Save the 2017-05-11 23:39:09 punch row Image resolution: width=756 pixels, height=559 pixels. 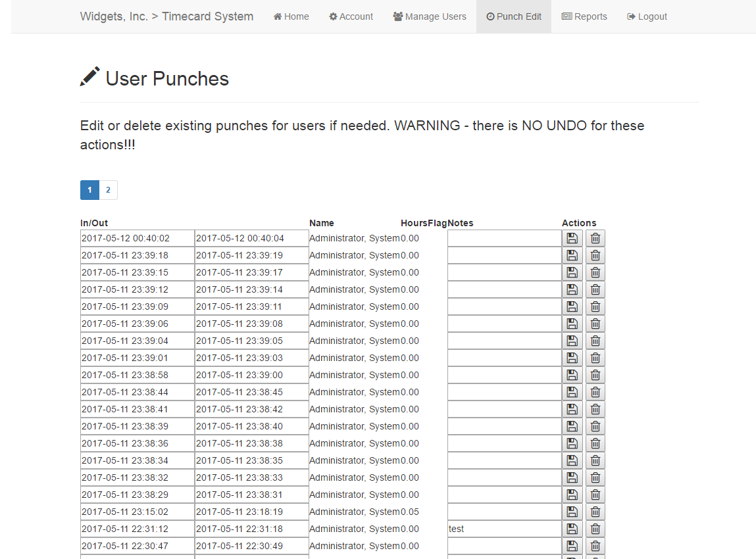point(572,306)
